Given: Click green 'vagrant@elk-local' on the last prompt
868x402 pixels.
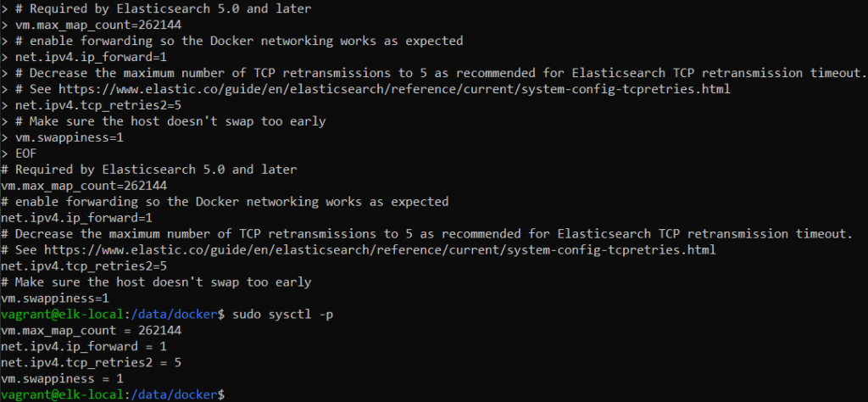Looking at the screenshot, I should tap(62, 395).
